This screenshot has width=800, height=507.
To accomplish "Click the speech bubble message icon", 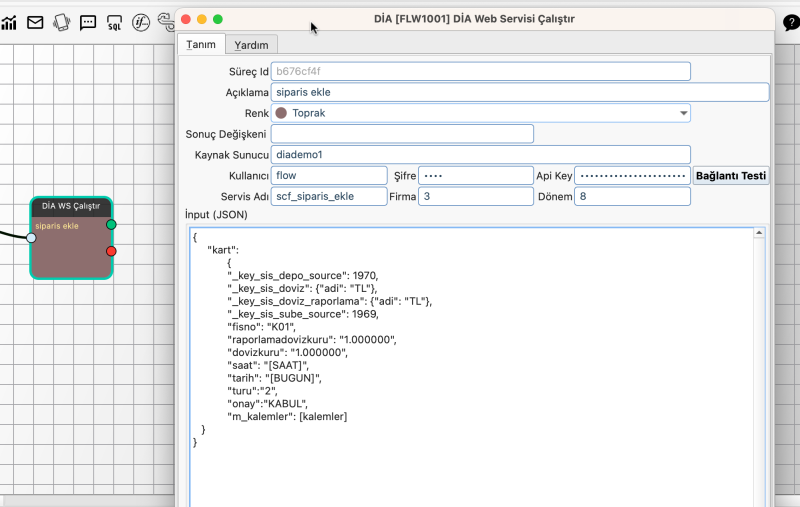I will pyautogui.click(x=88, y=22).
